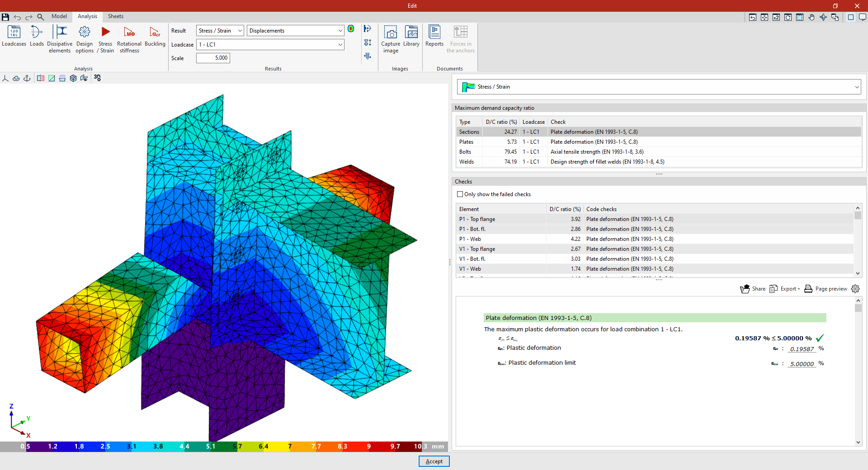Switch to the Model tab

[x=59, y=16]
